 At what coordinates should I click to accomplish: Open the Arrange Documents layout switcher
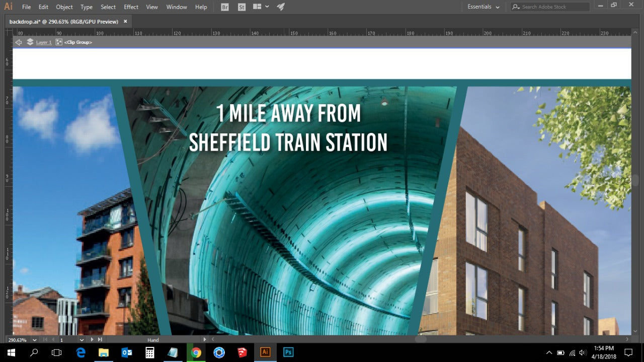[261, 7]
